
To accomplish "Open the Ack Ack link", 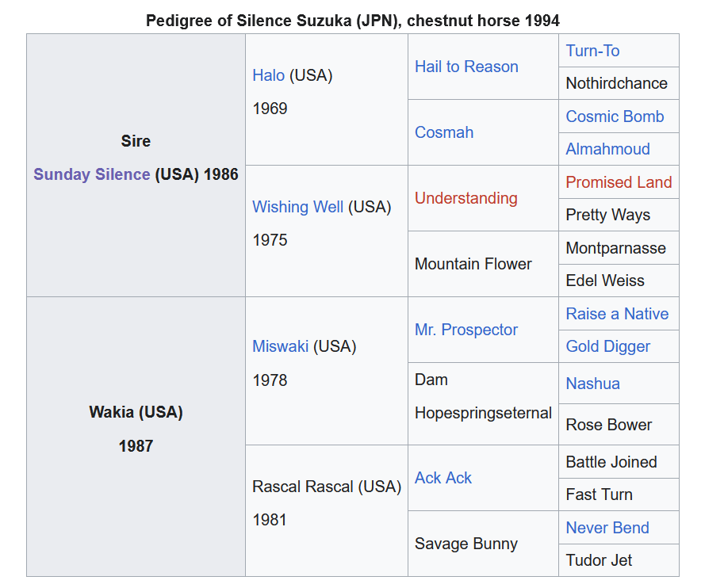I will coord(443,478).
